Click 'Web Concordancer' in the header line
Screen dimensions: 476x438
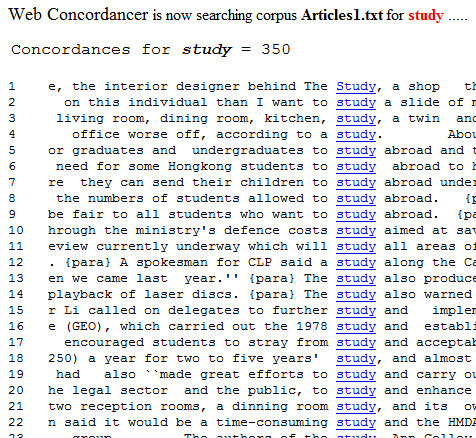[79, 15]
